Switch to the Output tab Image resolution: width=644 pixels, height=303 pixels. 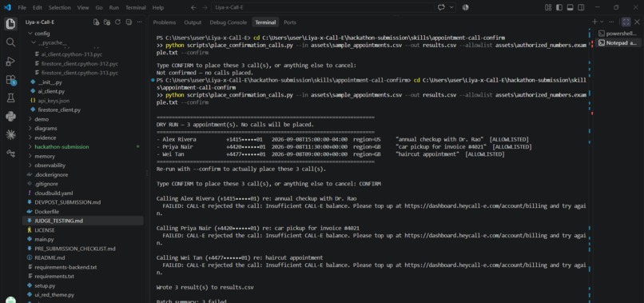(193, 22)
